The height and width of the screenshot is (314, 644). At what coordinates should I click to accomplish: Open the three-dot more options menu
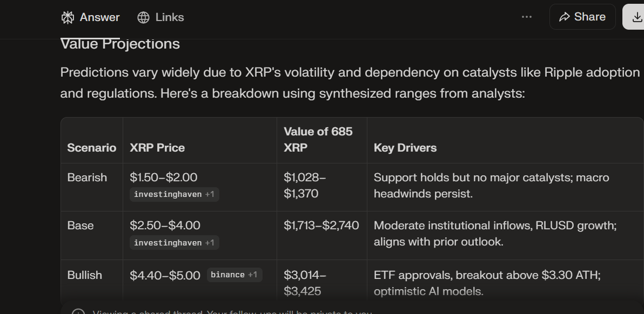click(527, 17)
